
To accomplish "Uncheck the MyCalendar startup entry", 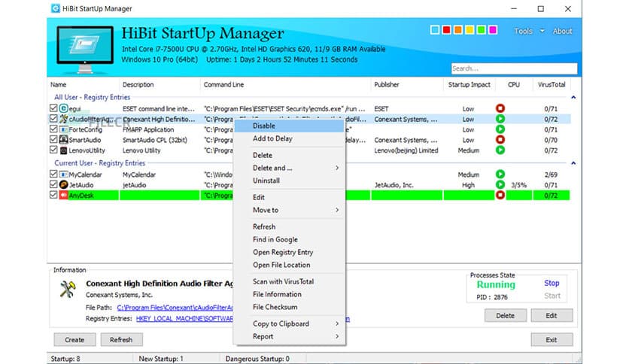I will 53,174.
